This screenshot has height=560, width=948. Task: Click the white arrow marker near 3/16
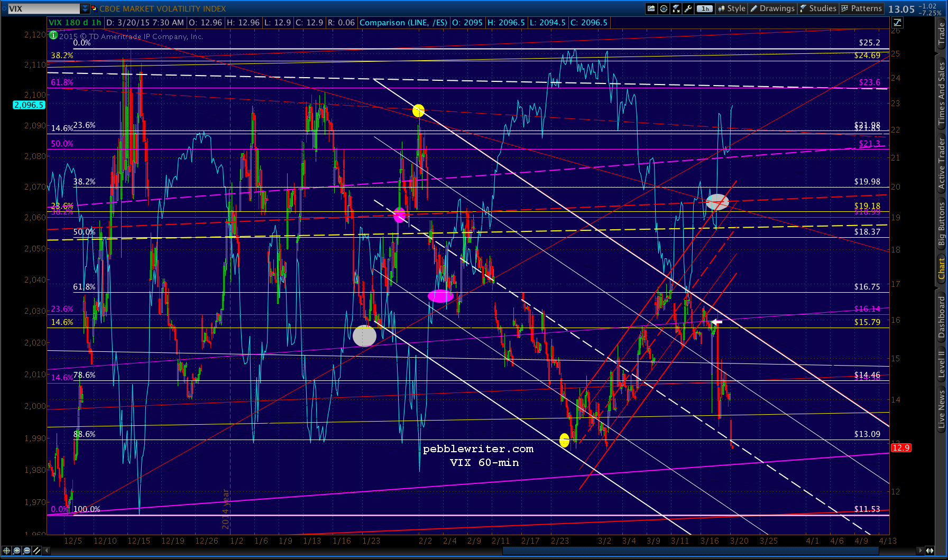(x=716, y=322)
